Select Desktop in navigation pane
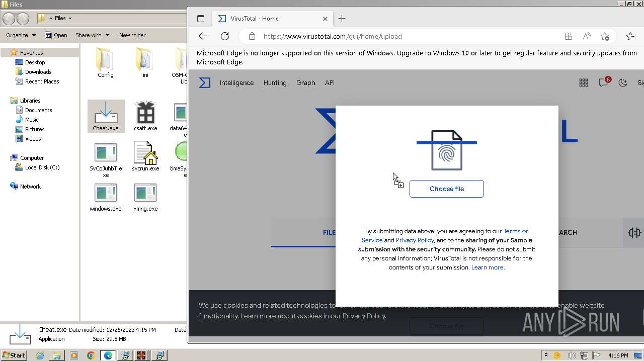The width and height of the screenshot is (644, 362). point(35,62)
